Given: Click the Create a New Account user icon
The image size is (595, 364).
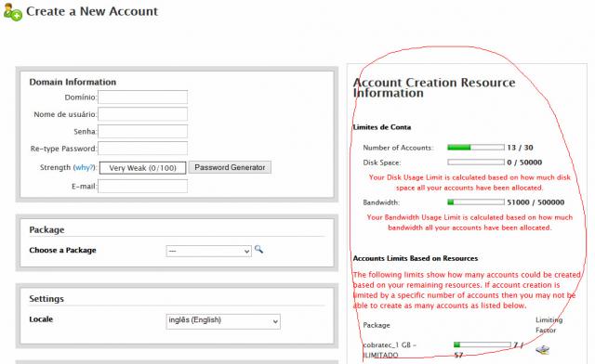Looking at the screenshot, I should click(x=13, y=12).
